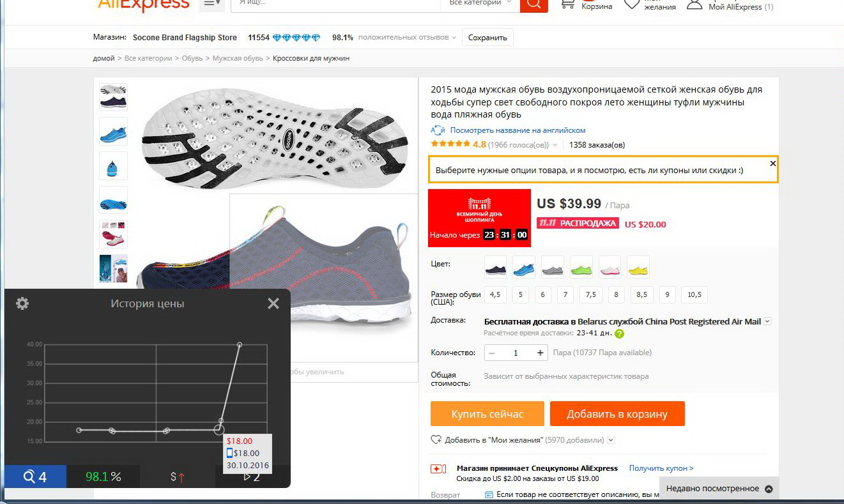Switch to the 98.1% seller rating tab
Screen dimensions: 844x504
point(104,477)
